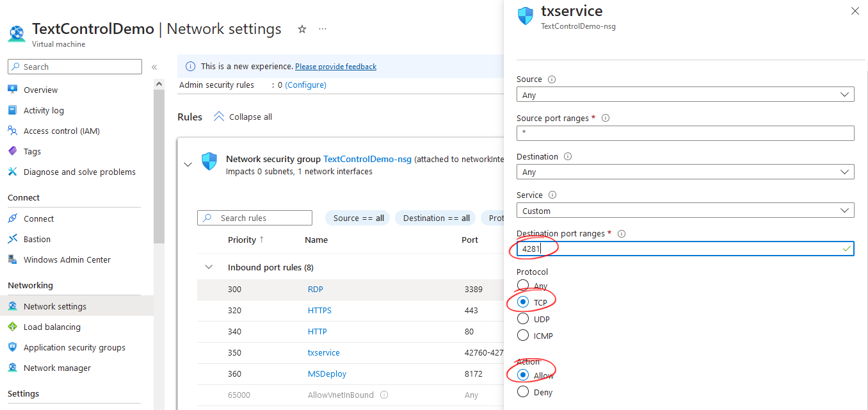Sort rules by the Priority column header
Viewport: 868px width, 410px height.
[246, 240]
